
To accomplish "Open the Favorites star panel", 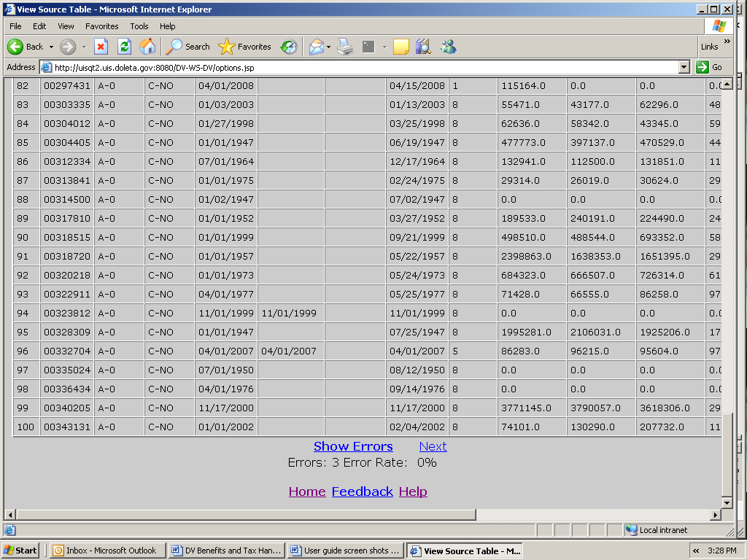I will tap(245, 47).
